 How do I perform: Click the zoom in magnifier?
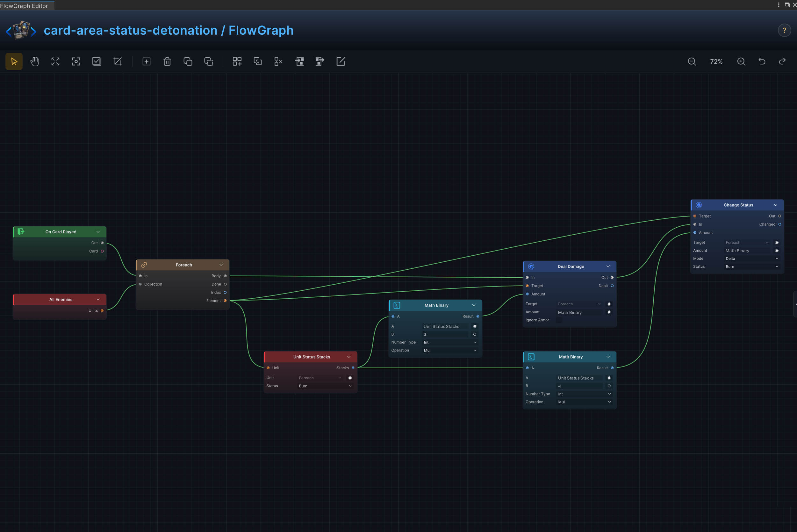coord(741,61)
